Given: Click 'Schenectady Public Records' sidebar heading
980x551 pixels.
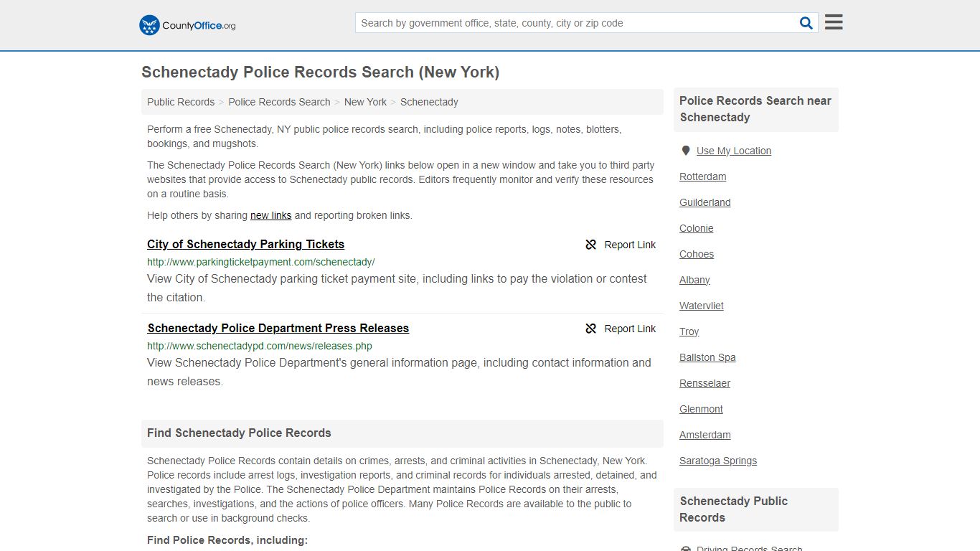Looking at the screenshot, I should click(733, 509).
